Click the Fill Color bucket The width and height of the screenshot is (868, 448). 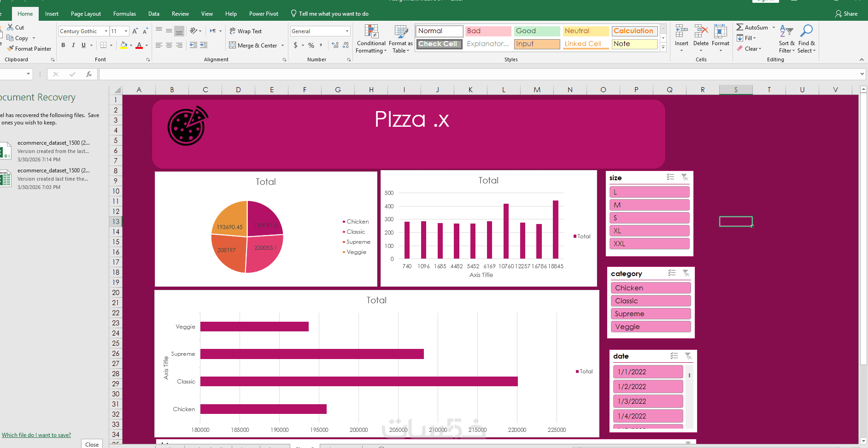tap(123, 45)
